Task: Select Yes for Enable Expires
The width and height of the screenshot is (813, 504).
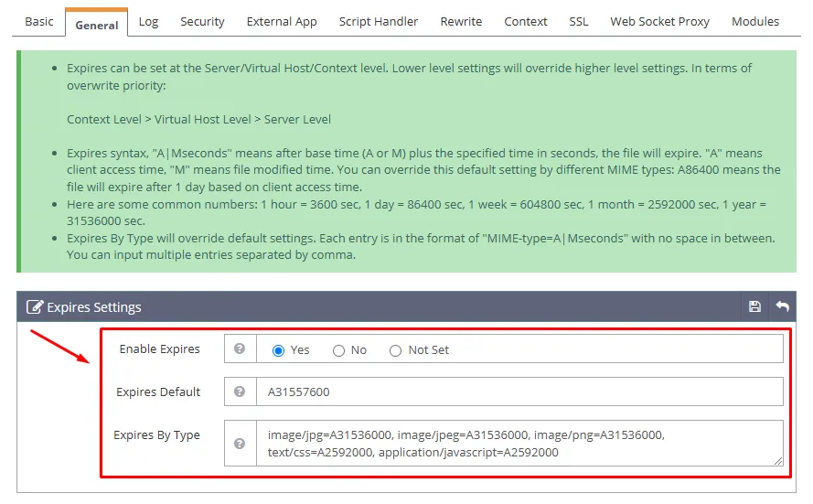Action: (x=279, y=350)
